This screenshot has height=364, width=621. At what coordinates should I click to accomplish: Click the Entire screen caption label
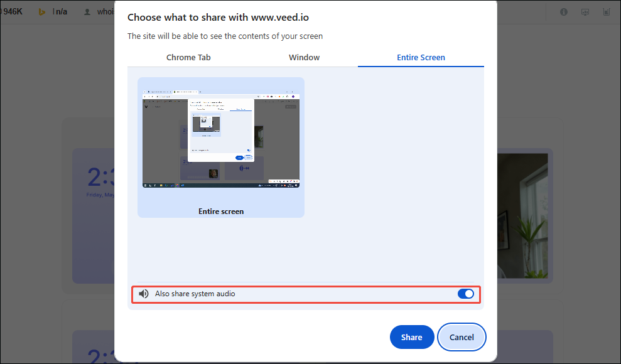pyautogui.click(x=220, y=211)
